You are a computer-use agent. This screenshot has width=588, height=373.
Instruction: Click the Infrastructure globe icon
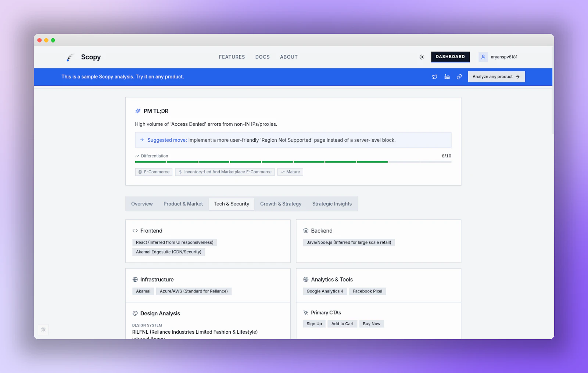135,280
